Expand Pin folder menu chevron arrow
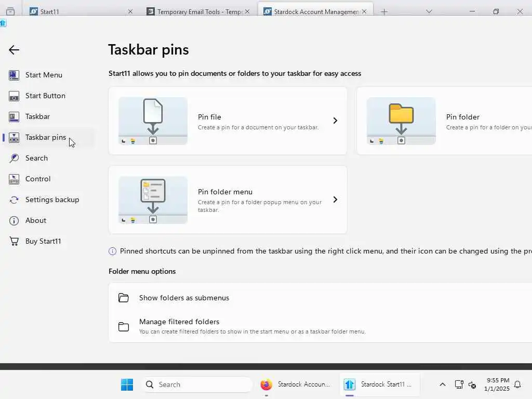This screenshot has height=399, width=532. pyautogui.click(x=335, y=199)
